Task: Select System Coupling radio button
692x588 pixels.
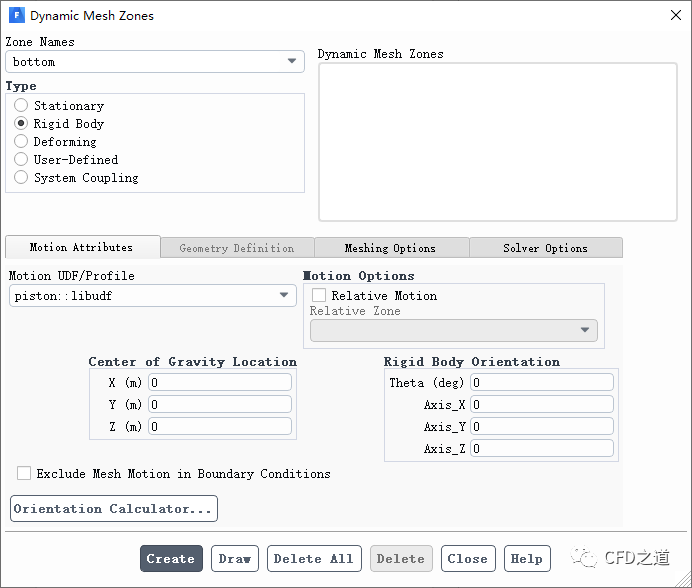Action: [x=21, y=178]
